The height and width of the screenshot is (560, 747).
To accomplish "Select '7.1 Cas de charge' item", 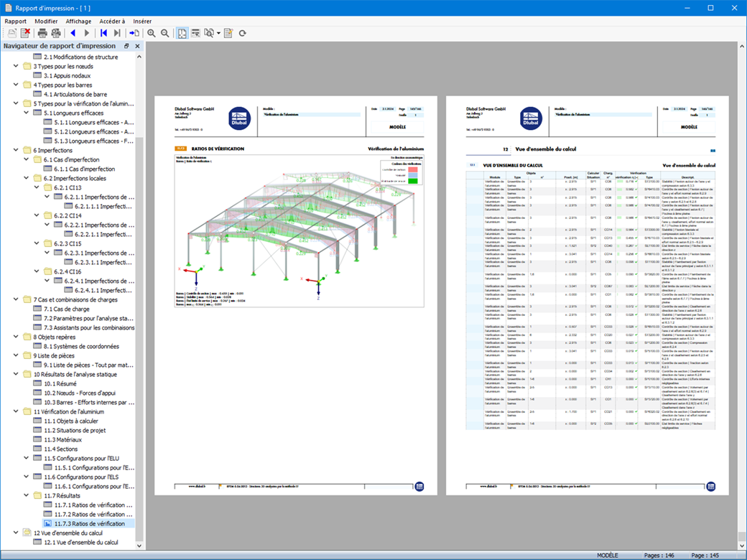I will point(67,309).
